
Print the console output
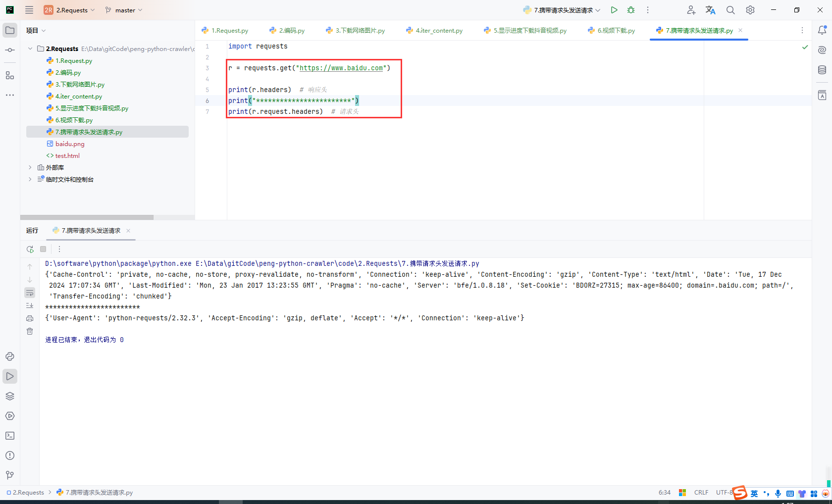point(30,318)
